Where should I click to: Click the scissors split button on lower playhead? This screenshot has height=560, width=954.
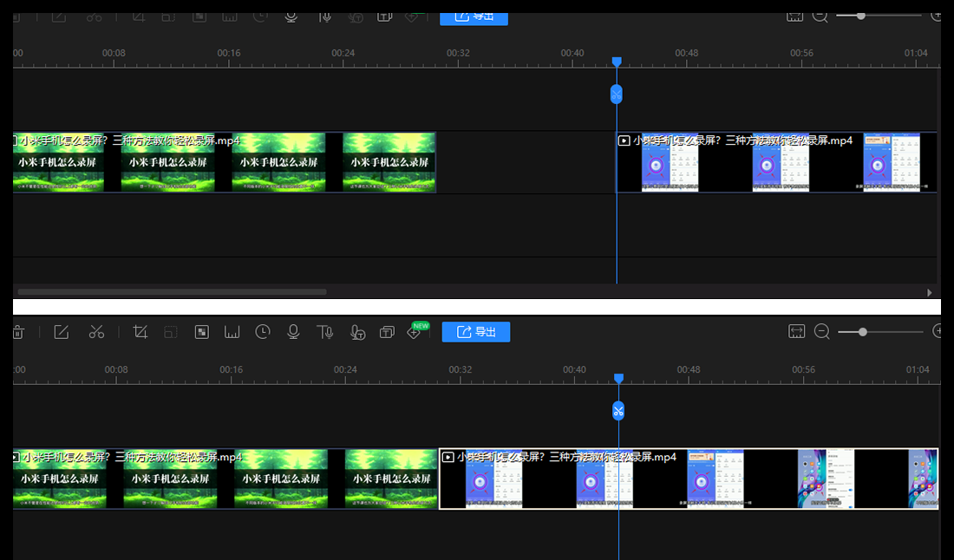(x=618, y=411)
